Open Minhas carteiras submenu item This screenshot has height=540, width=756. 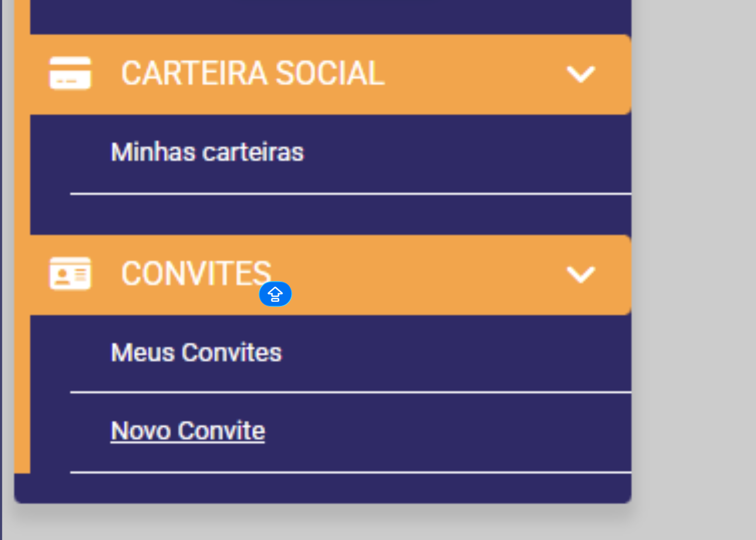(207, 152)
